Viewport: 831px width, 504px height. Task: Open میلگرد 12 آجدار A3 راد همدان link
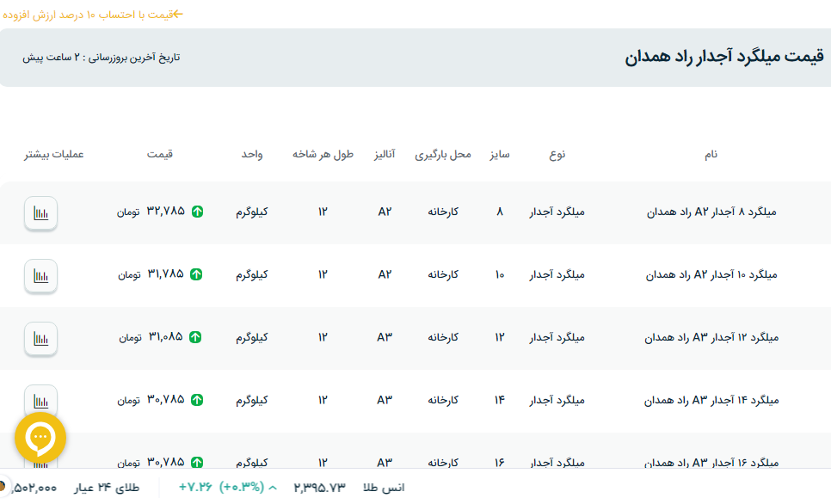711,338
